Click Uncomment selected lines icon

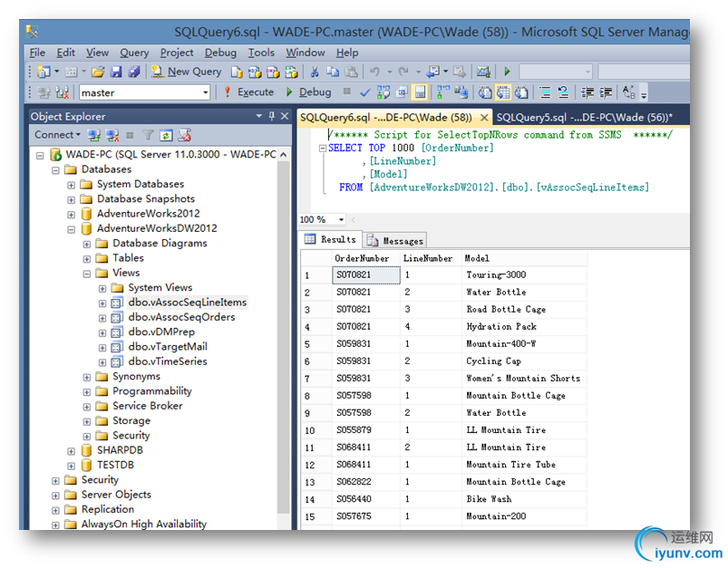pyautogui.click(x=563, y=92)
